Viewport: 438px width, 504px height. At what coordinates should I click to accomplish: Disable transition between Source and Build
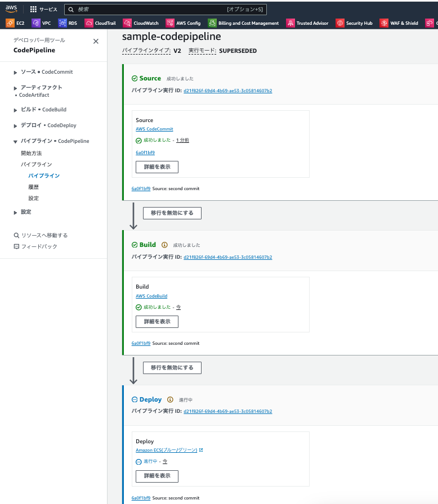(172, 213)
